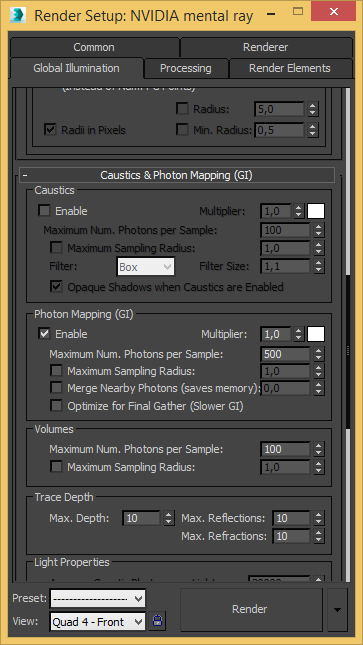Screen dimensions: 363x645
Task: Select the Global Illumination tab
Action: [x=77, y=68]
